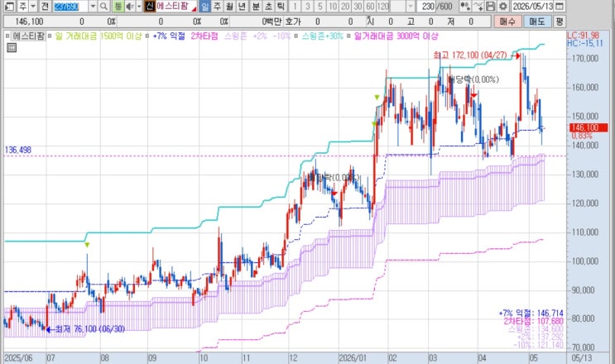Select the 틱 tick chart period
Viewport: 615px width, 364px height.
281,7
